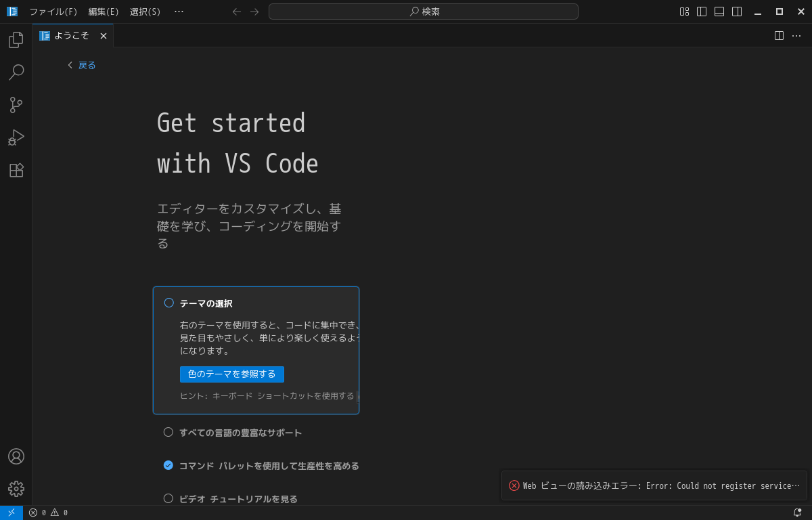Open the Accounts menu icon
This screenshot has height=520, width=812.
click(16, 456)
